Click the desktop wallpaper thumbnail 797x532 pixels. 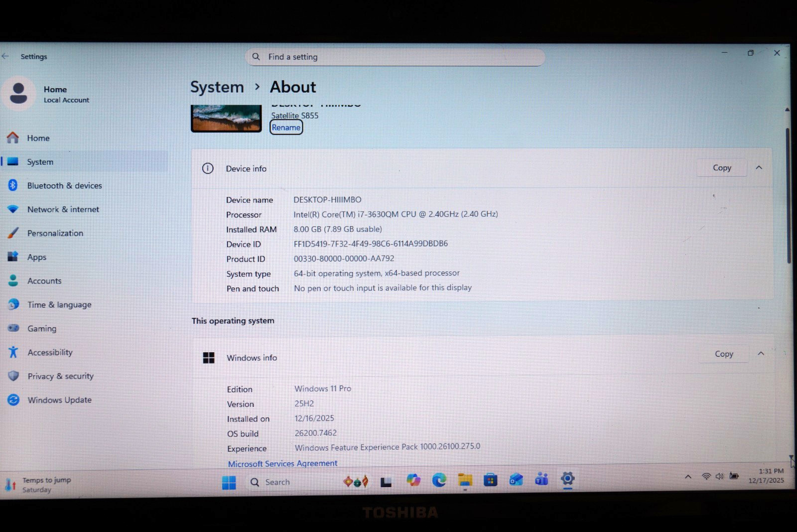[226, 119]
